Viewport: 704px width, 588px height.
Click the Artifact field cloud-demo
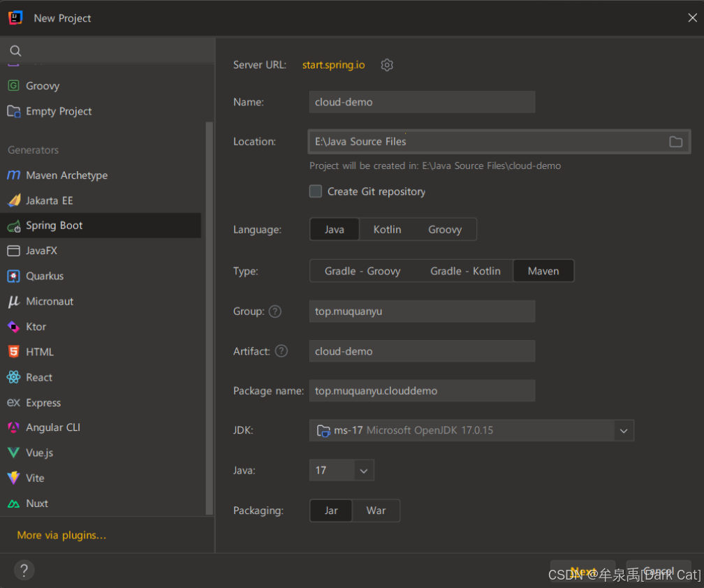coord(422,351)
